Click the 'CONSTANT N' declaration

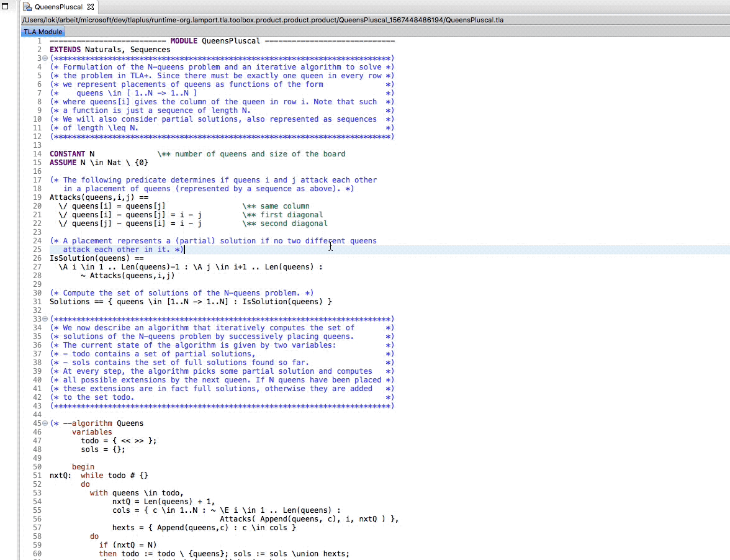(72, 154)
